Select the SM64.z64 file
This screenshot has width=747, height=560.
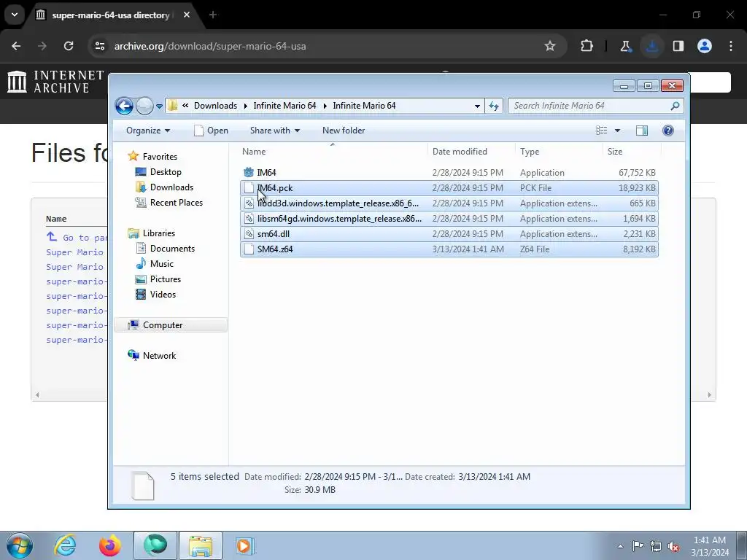449,249
